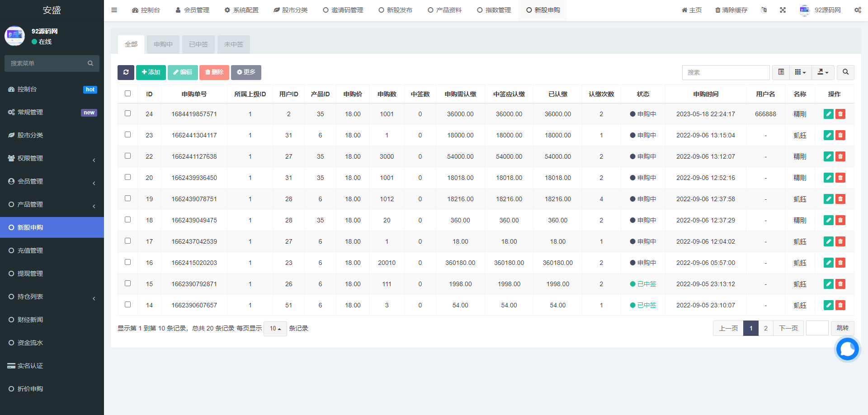Toggle table card view icon

point(781,72)
